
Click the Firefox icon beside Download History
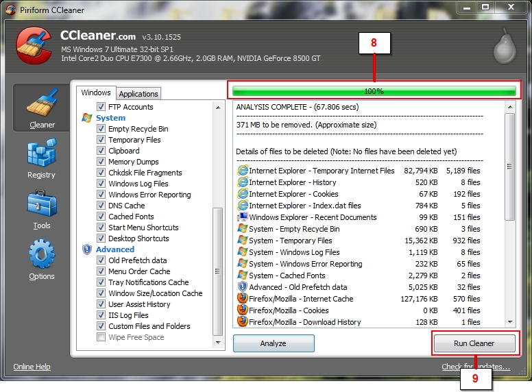pos(242,321)
